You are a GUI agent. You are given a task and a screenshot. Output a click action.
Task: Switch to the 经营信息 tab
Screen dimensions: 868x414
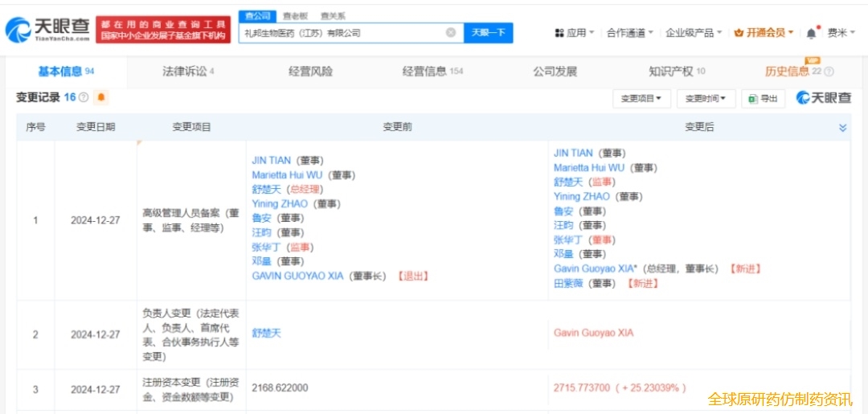pos(432,72)
